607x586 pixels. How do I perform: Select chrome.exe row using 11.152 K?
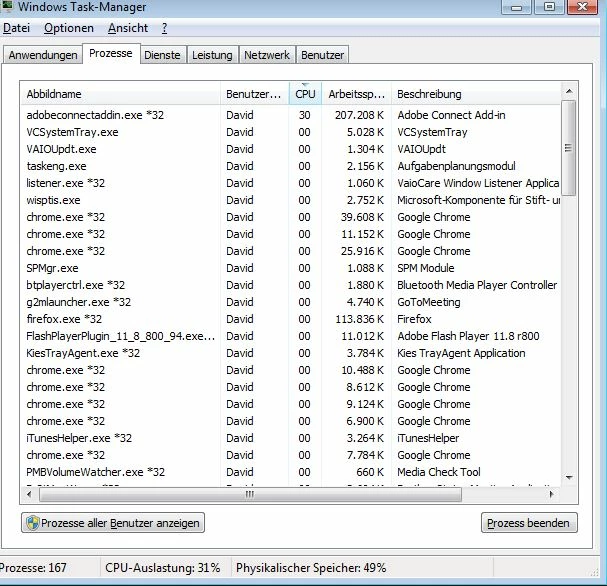coord(290,234)
